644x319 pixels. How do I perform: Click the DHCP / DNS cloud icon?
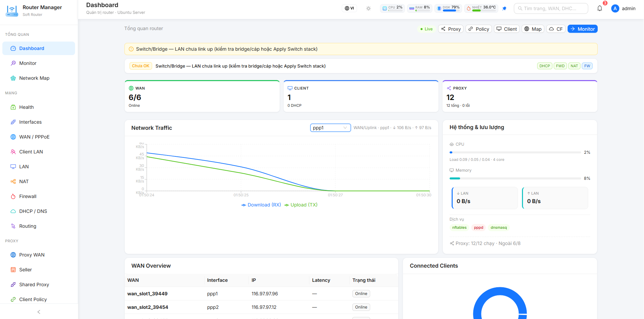click(13, 211)
